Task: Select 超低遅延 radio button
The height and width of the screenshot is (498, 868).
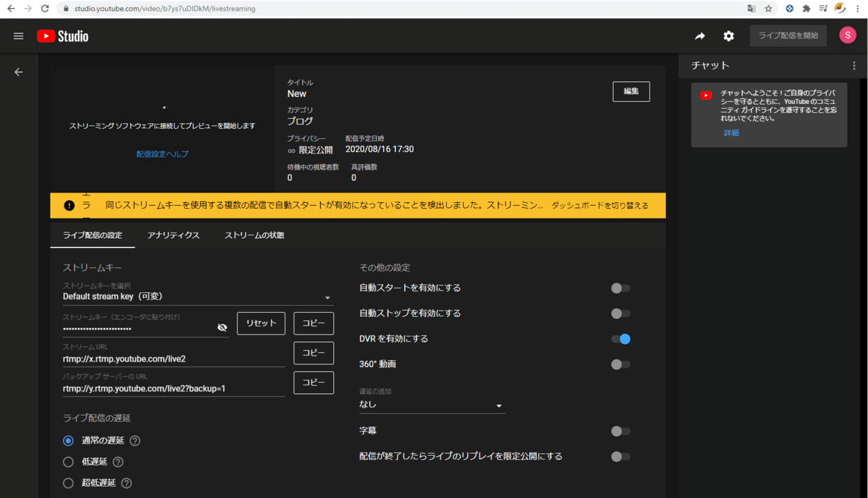Action: coord(68,483)
